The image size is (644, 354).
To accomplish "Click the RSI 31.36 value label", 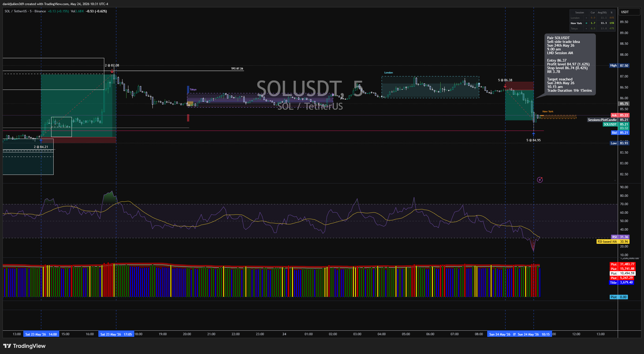I will [620, 237].
